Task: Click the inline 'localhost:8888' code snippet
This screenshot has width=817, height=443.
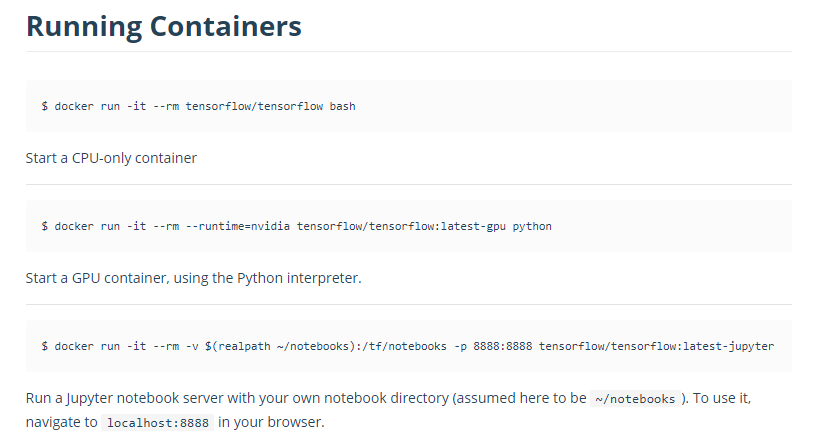Action: 158,423
